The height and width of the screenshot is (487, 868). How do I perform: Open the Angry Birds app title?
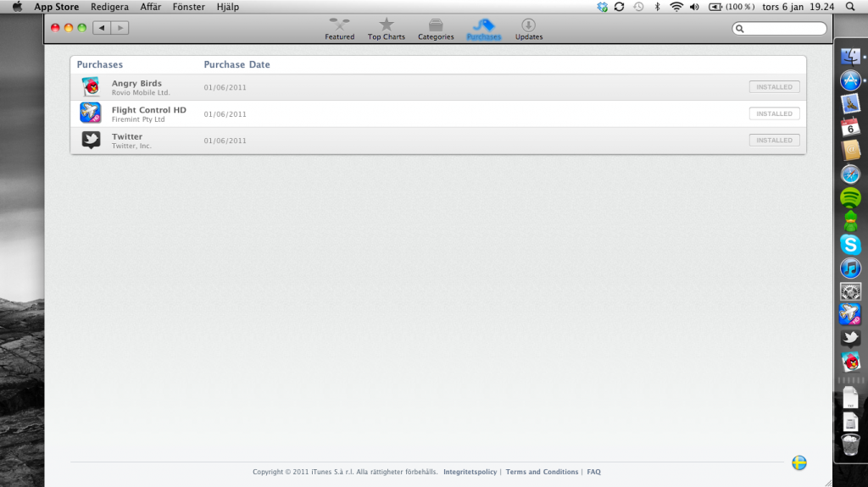point(136,83)
